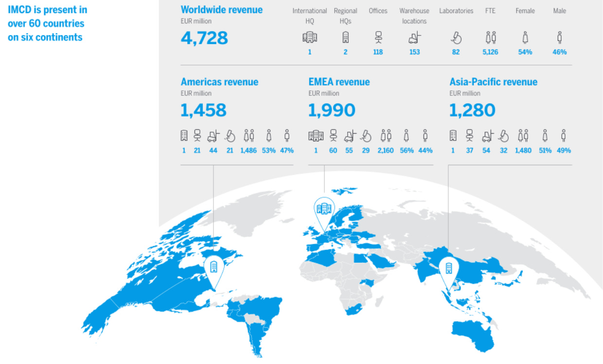Click the 1,486 Americas FTE value
Image resolution: width=603 pixels, height=364 pixels.
click(x=248, y=151)
